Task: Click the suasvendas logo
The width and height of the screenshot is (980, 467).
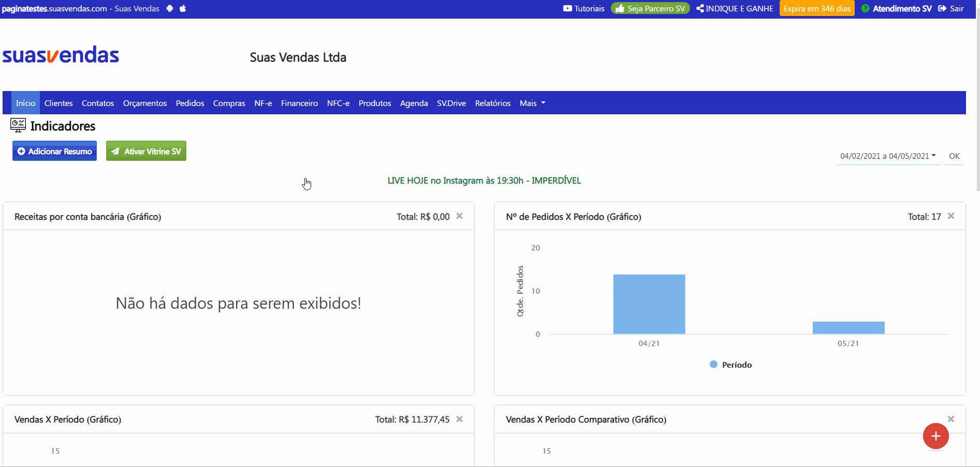Action: click(61, 55)
